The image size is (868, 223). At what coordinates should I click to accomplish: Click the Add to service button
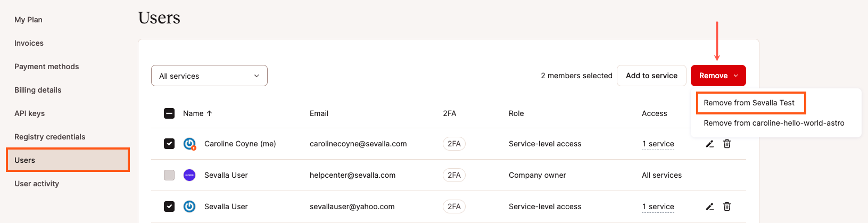[x=651, y=76]
